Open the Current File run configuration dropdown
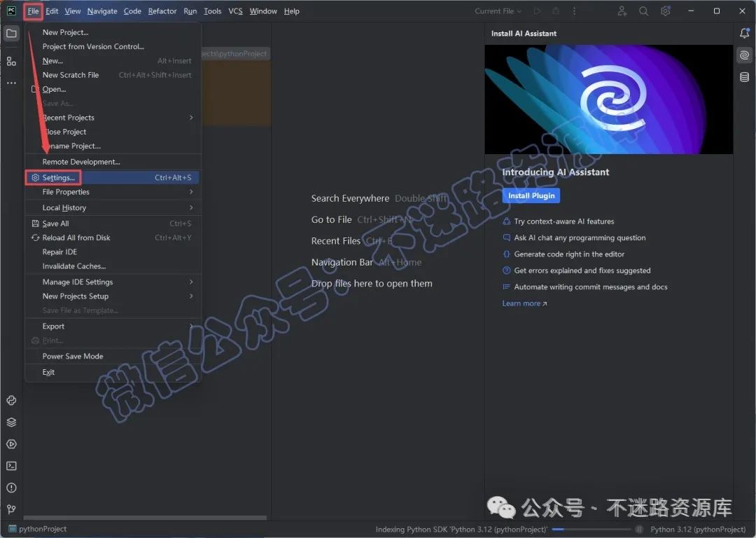Screen dimensions: 756x538 pyautogui.click(x=498, y=11)
